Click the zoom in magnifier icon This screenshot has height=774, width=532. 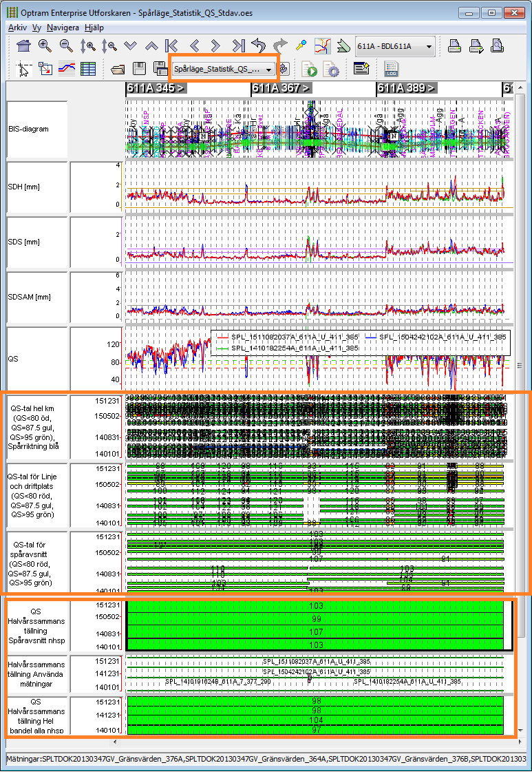click(45, 46)
